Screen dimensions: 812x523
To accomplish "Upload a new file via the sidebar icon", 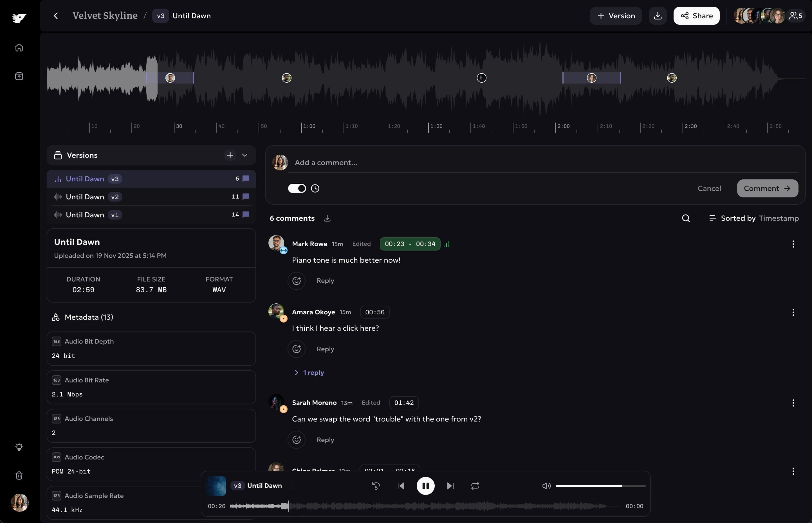I will pos(19,76).
